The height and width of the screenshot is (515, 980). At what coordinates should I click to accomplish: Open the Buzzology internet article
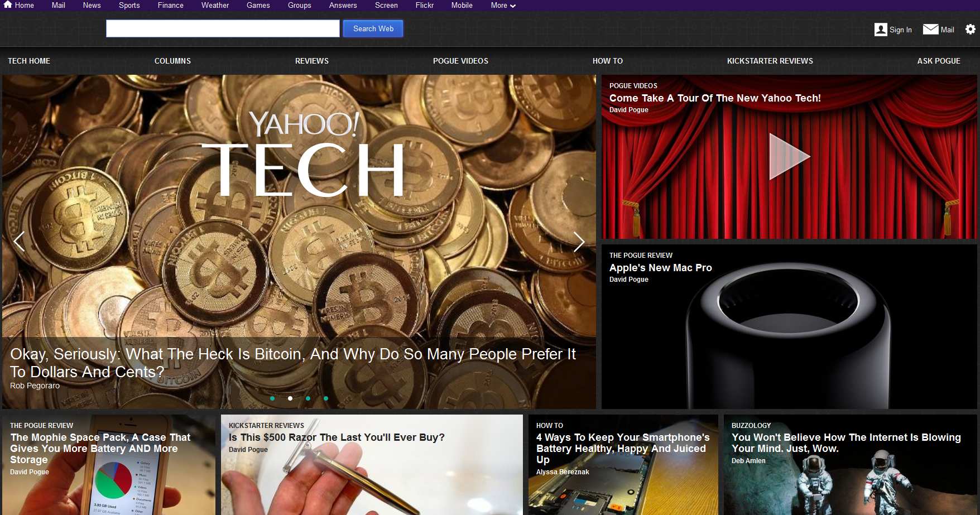[846, 443]
